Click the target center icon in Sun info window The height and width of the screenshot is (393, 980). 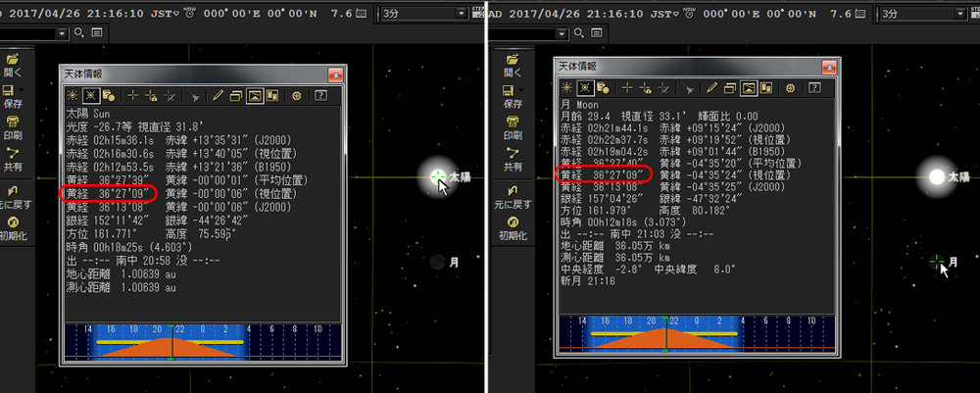[297, 95]
